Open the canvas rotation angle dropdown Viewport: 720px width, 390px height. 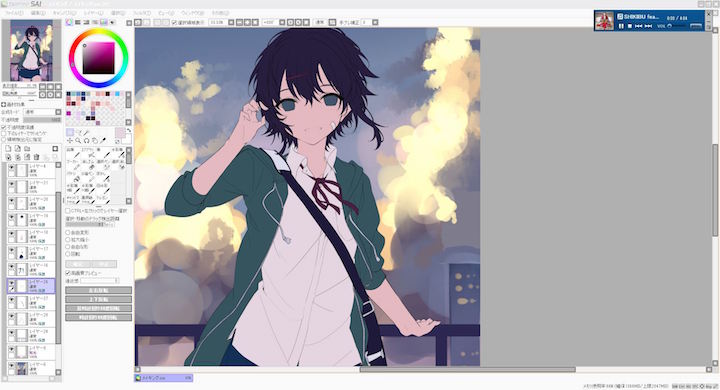282,22
